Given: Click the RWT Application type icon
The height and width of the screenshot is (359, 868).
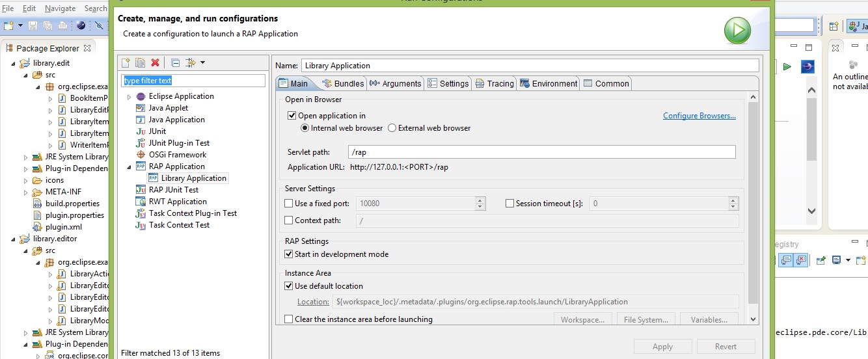Looking at the screenshot, I should point(141,202).
